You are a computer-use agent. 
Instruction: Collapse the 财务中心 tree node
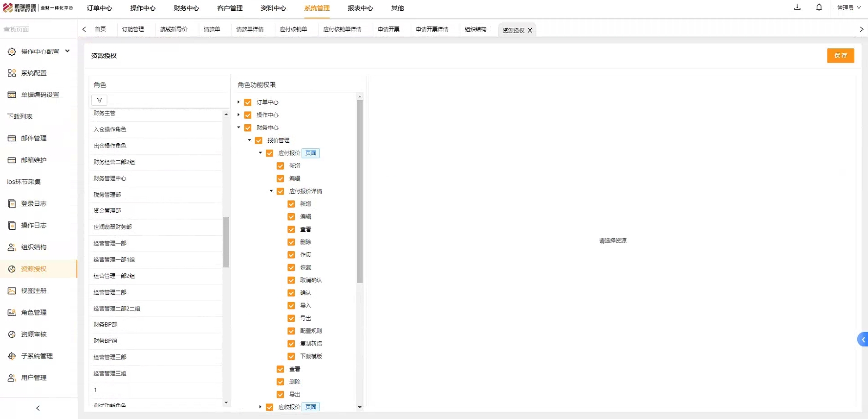point(239,128)
